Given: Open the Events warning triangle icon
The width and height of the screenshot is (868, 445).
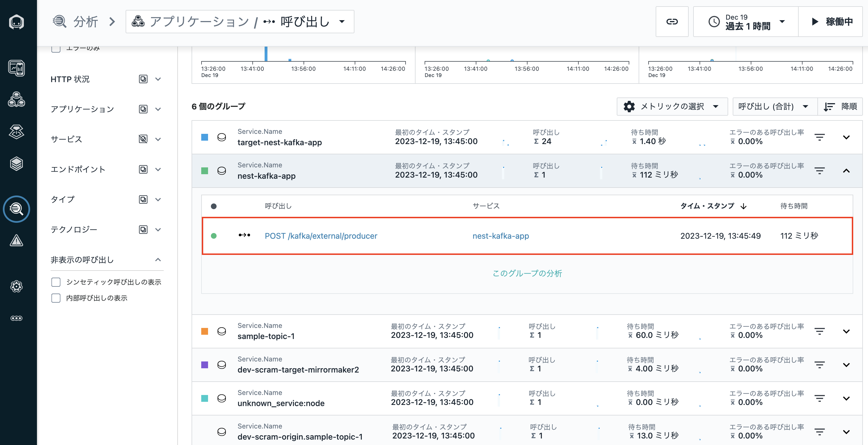Looking at the screenshot, I should coord(16,240).
